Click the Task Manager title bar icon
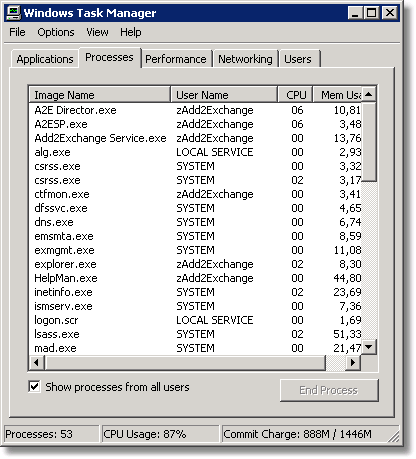 coord(14,13)
